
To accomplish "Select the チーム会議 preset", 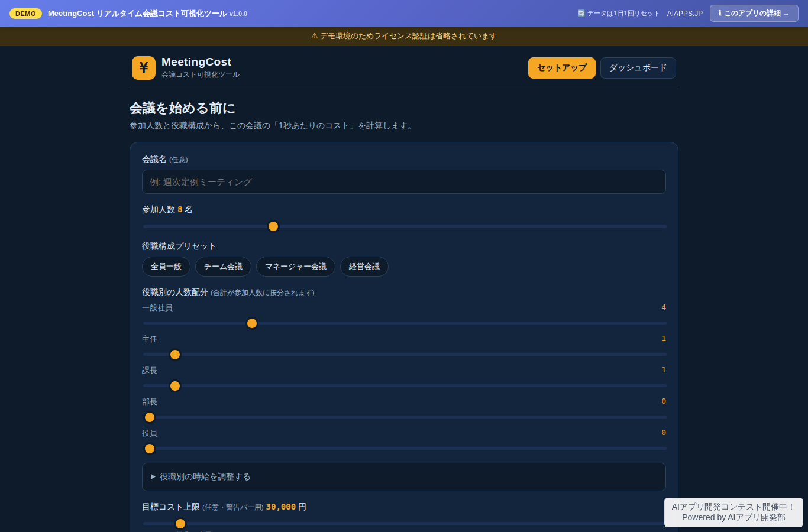I will click(x=224, y=267).
